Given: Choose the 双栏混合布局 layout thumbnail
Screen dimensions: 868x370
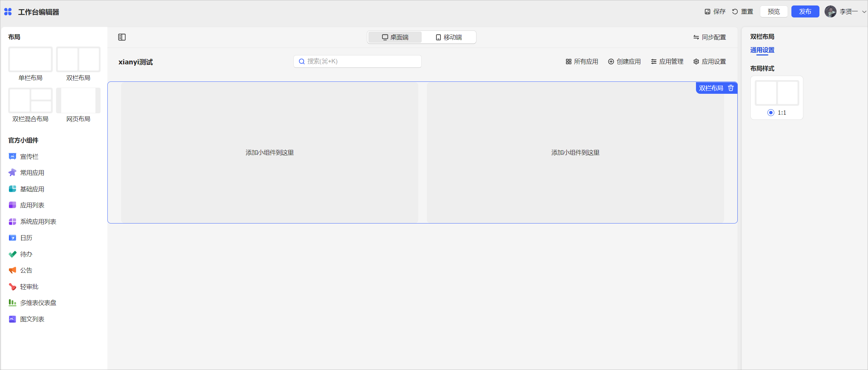Looking at the screenshot, I should tap(30, 101).
